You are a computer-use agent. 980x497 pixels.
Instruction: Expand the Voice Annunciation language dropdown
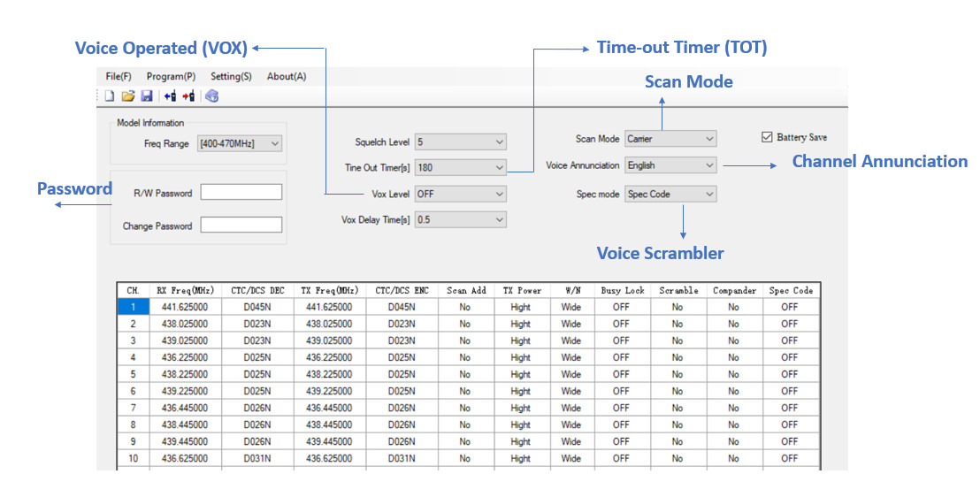pos(670,165)
